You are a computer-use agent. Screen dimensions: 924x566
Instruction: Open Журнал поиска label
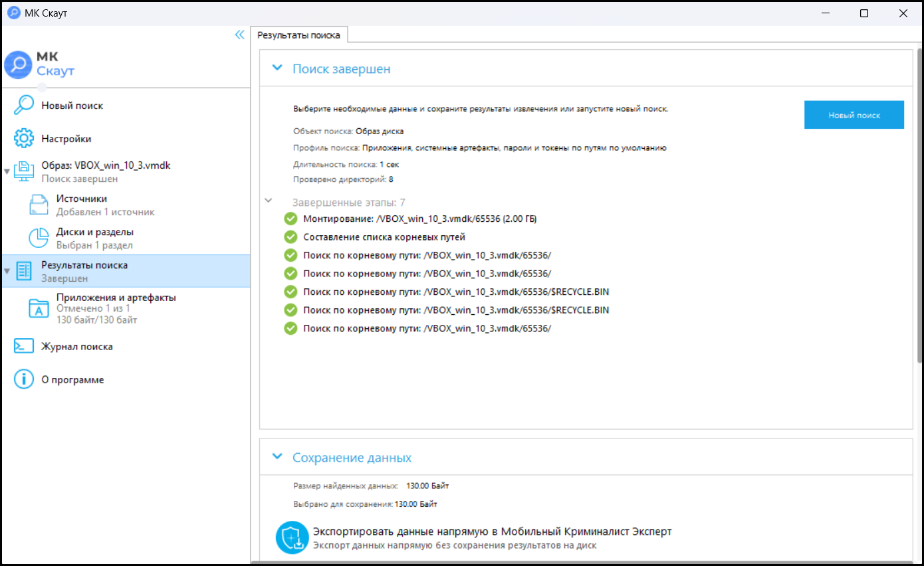point(77,346)
